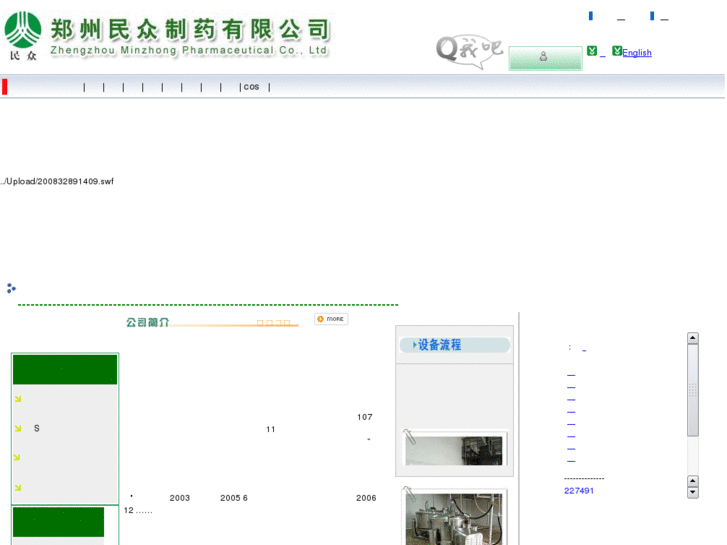
Task: Click the 227491 link
Action: (579, 491)
